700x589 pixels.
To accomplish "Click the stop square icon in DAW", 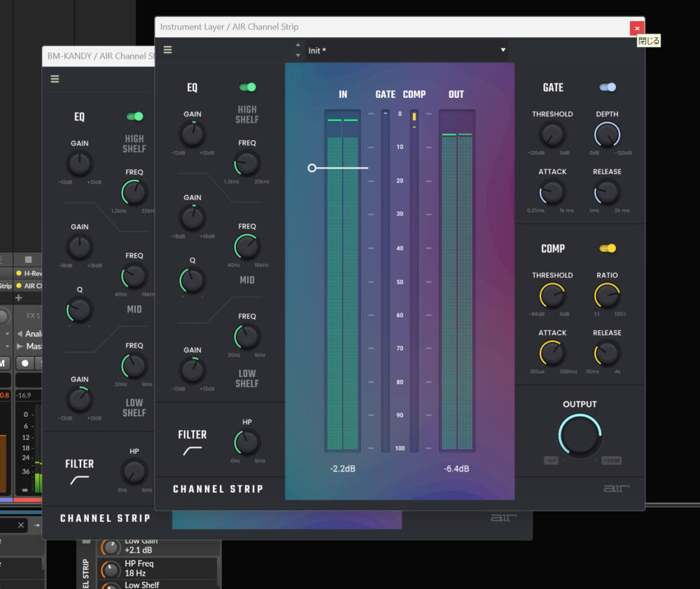I will tap(28, 260).
